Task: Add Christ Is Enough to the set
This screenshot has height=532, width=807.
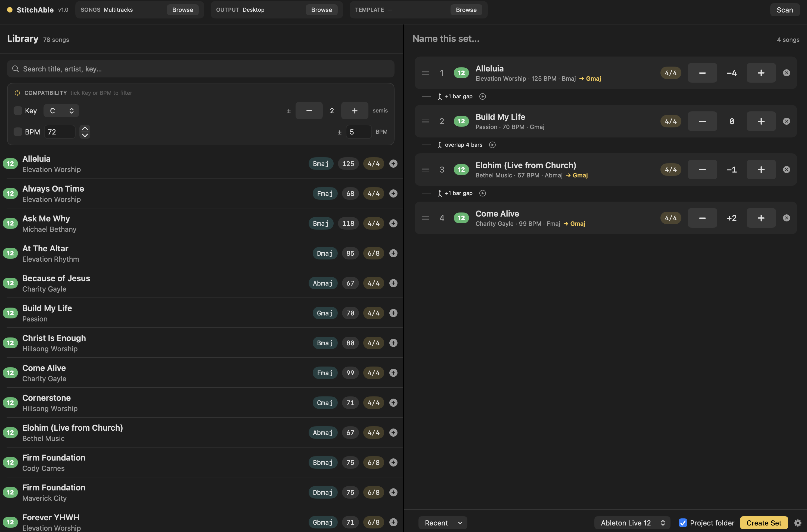Action: point(393,343)
